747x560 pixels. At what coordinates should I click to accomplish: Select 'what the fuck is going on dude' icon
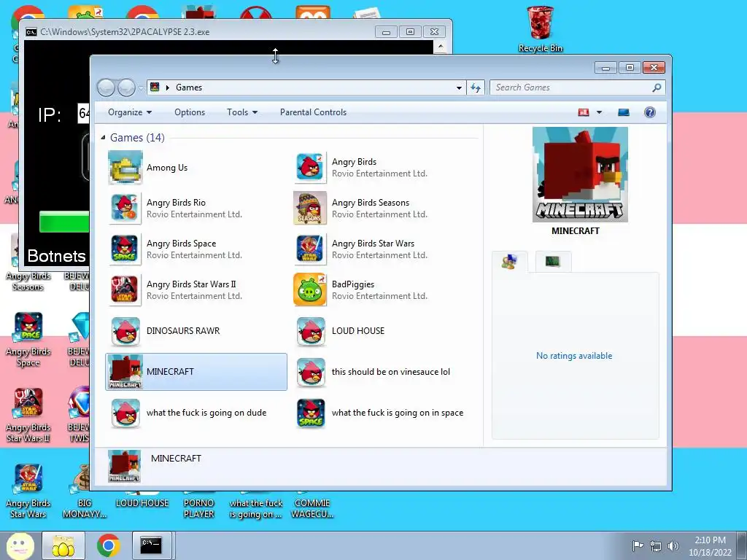click(x=125, y=413)
